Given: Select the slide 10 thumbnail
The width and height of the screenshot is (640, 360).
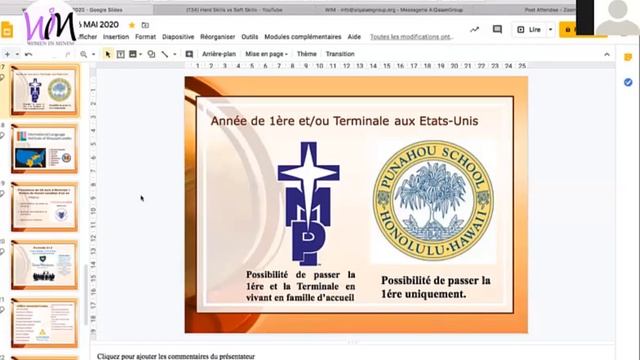Looking at the screenshot, I should [x=44, y=265].
